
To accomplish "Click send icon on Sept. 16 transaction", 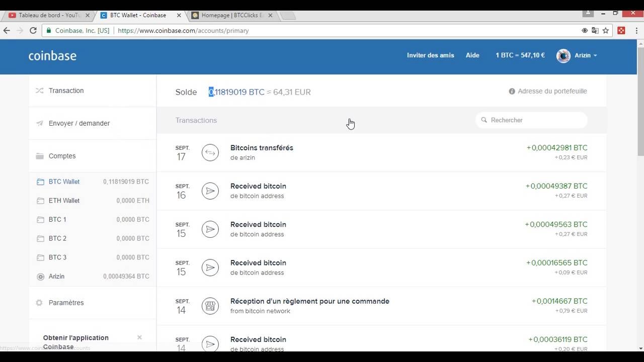I will click(210, 191).
